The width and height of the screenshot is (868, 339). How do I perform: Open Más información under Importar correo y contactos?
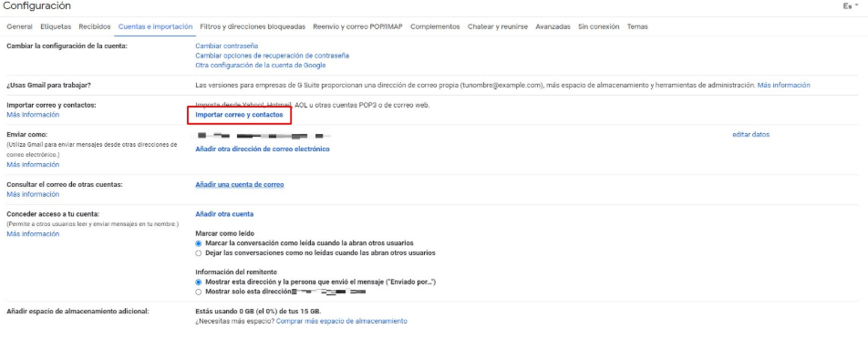33,115
